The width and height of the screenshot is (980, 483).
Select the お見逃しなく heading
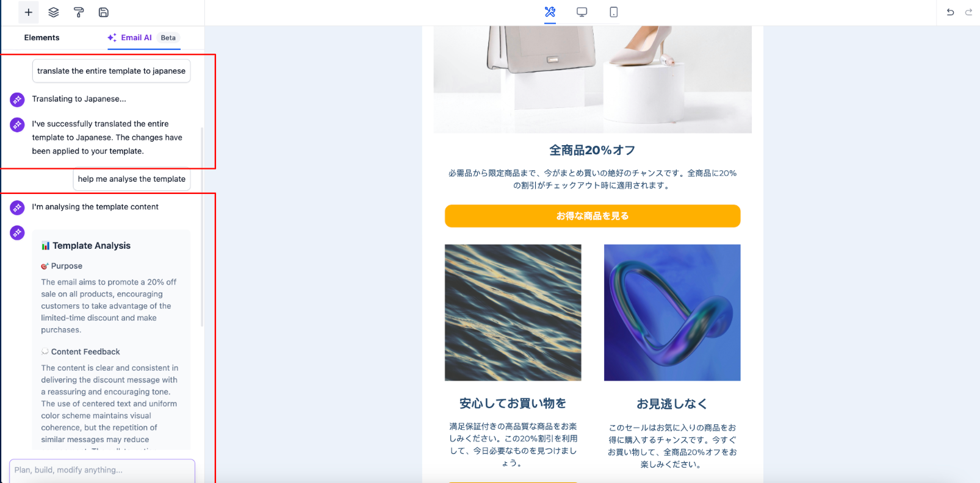672,404
